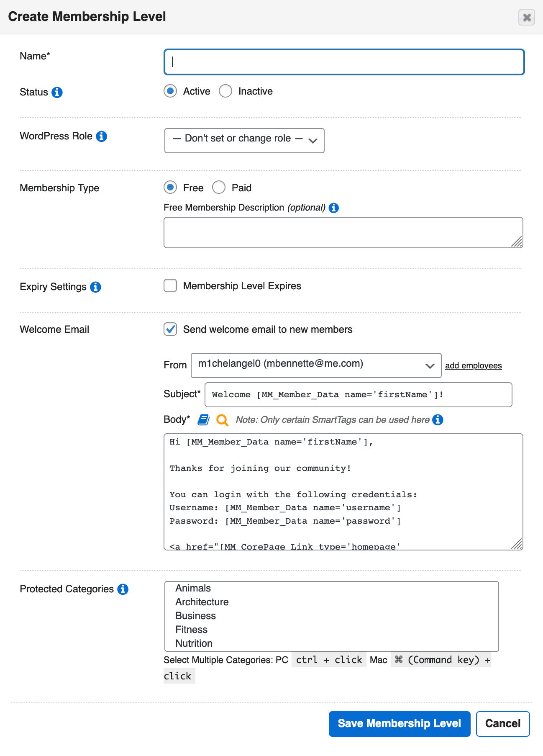Click the SmartTags note info icon
Screen dimensions: 543x756
click(x=438, y=419)
